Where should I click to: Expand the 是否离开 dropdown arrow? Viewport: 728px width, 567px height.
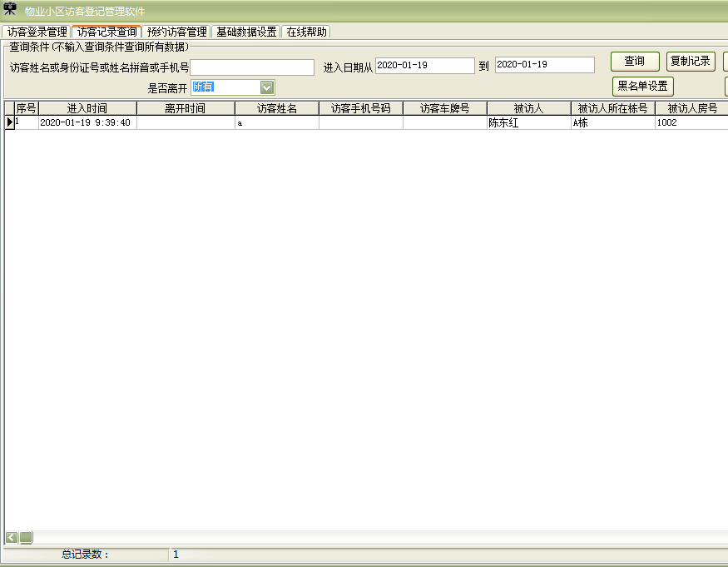(267, 87)
